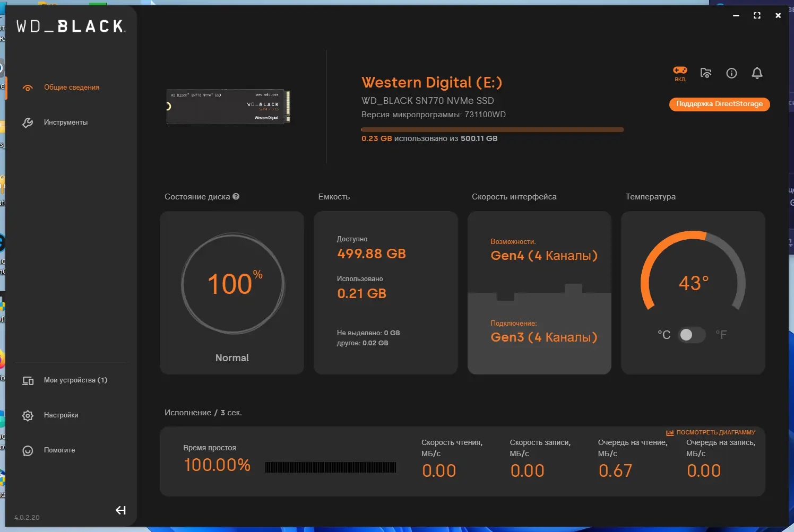Open the Состояние диска help question mark
Screen dimensions: 794x532
tap(237, 196)
